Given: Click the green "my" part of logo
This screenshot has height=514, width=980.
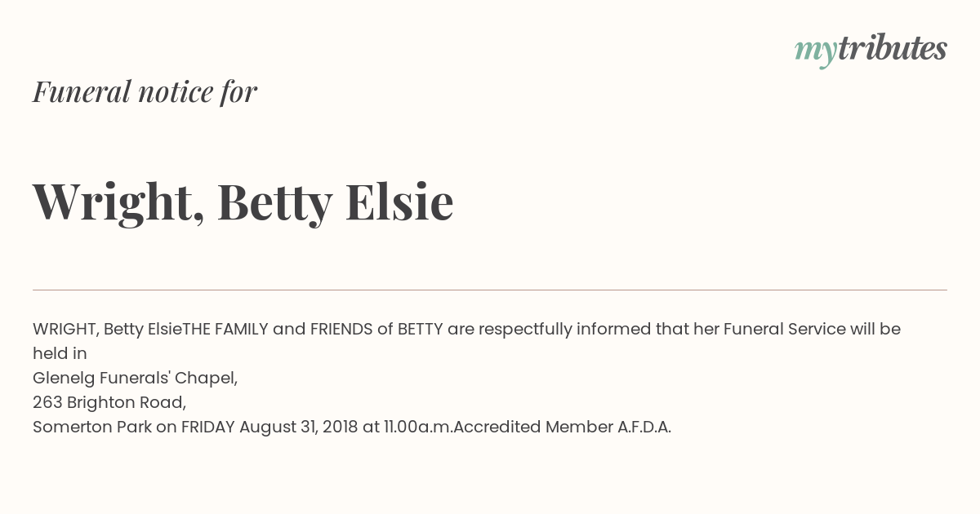Looking at the screenshot, I should [x=816, y=51].
